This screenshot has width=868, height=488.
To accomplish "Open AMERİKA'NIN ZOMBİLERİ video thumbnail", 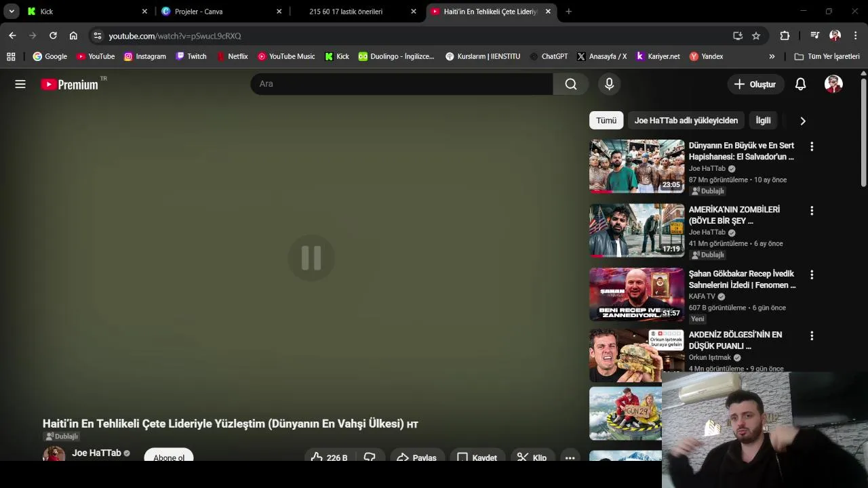I will [x=637, y=230].
